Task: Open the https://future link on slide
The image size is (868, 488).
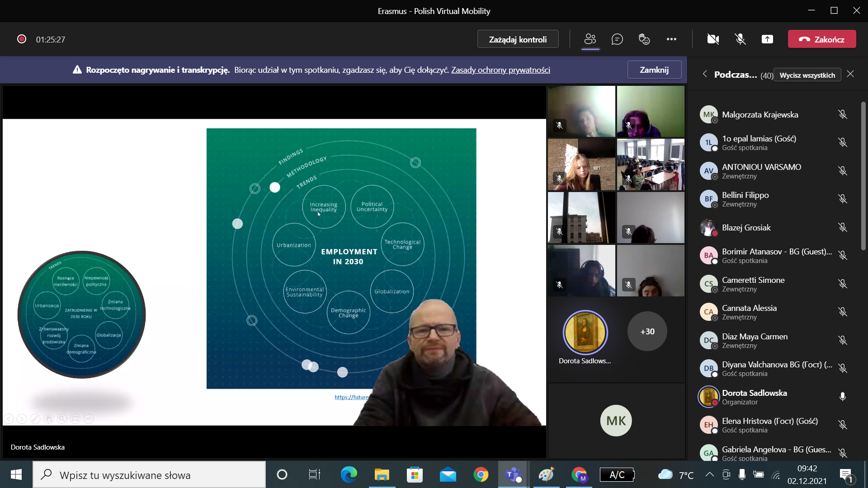Action: coord(351,397)
